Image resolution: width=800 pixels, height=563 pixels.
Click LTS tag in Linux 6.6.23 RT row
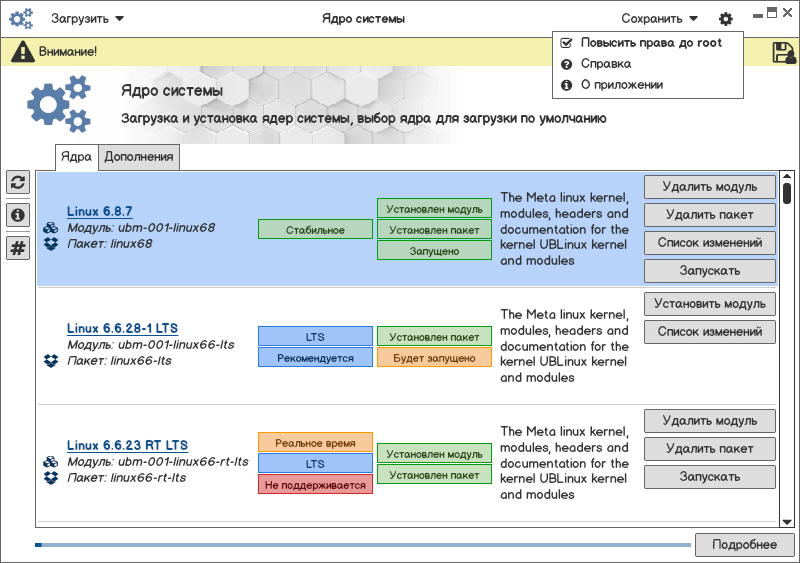[x=315, y=463]
